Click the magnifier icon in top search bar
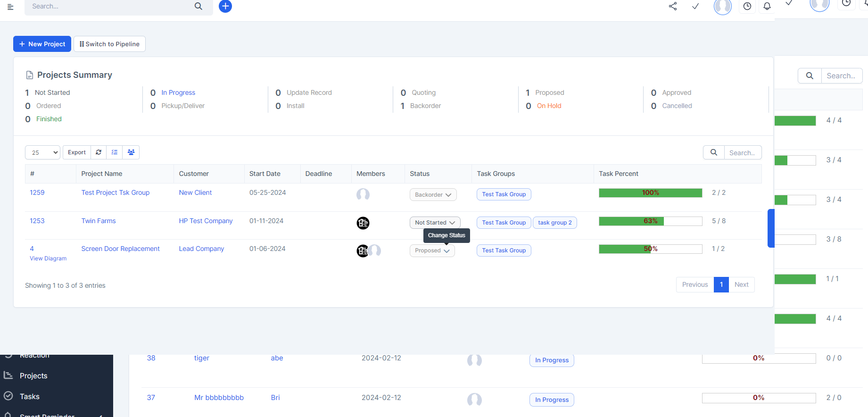The width and height of the screenshot is (868, 417). click(x=198, y=6)
